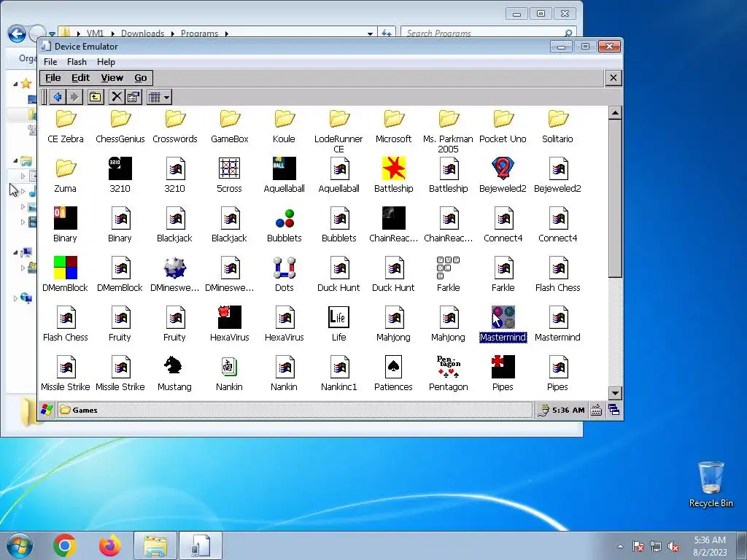The width and height of the screenshot is (747, 560).
Task: Click the Properties toolbar button
Action: click(134, 97)
